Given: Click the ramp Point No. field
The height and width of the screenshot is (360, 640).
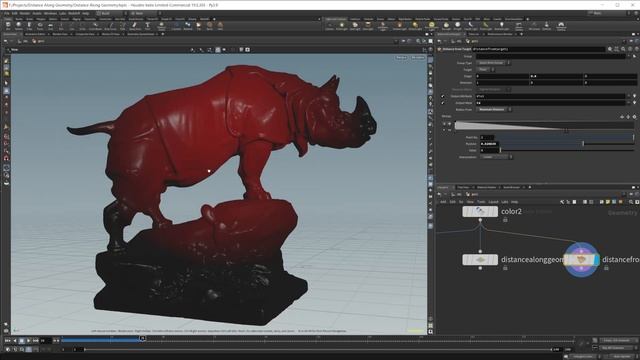Looking at the screenshot, I should pyautogui.click(x=487, y=137).
